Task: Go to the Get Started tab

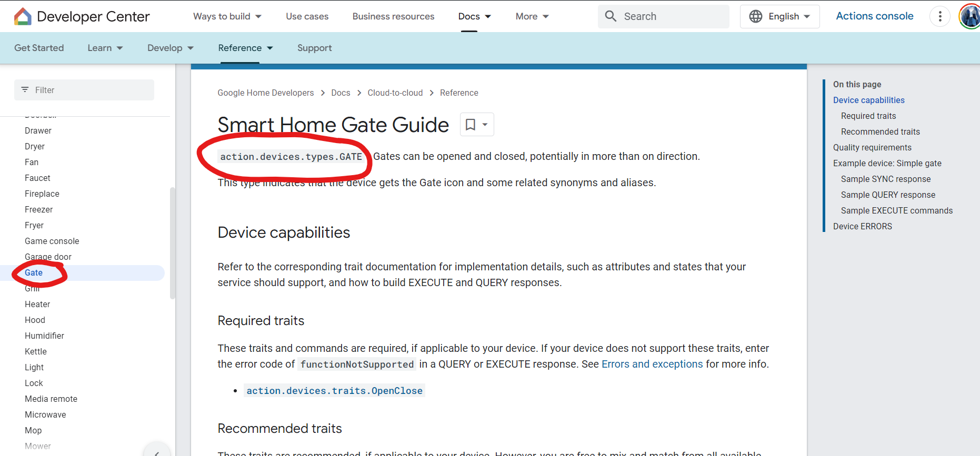Action: (x=39, y=48)
